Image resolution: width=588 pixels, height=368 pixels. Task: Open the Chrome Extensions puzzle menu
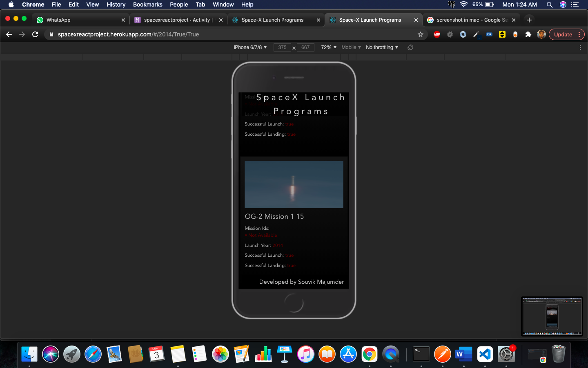(x=528, y=34)
